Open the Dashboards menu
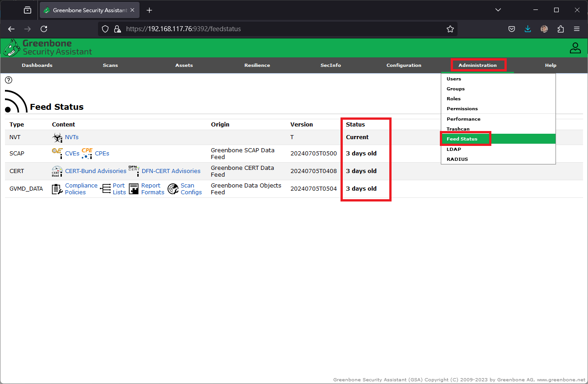The width and height of the screenshot is (588, 384). pyautogui.click(x=37, y=66)
